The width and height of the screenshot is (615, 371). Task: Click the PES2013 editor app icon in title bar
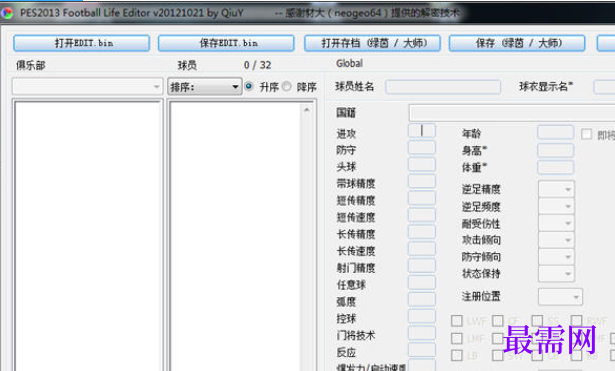(x=7, y=13)
